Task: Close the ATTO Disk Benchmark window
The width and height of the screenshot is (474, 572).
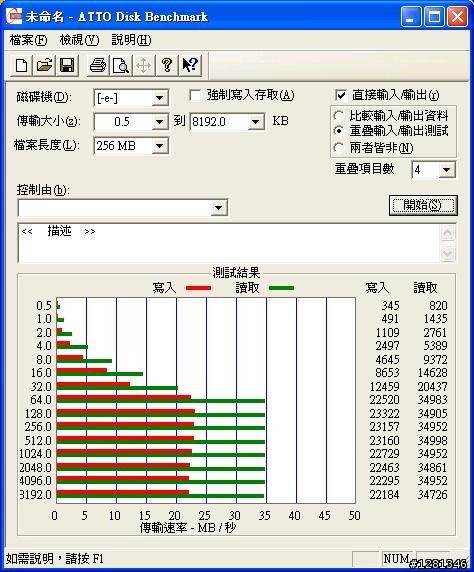Action: pos(457,17)
